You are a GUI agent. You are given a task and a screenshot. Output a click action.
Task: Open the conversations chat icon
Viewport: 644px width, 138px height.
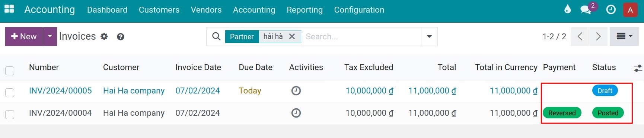coord(586,10)
